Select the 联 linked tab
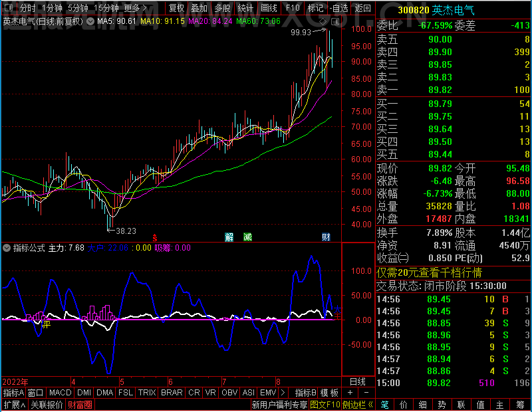The width and height of the screenshot is (532, 412). [461, 405]
